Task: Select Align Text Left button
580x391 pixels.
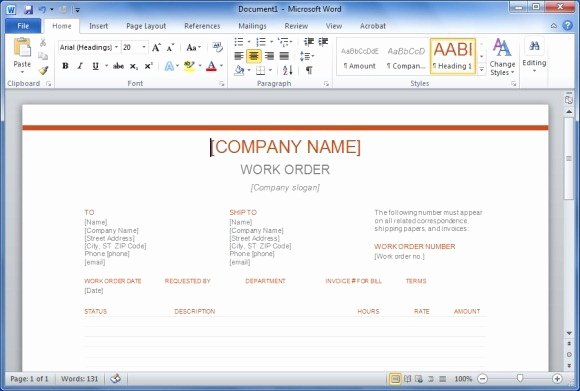Action: point(239,56)
